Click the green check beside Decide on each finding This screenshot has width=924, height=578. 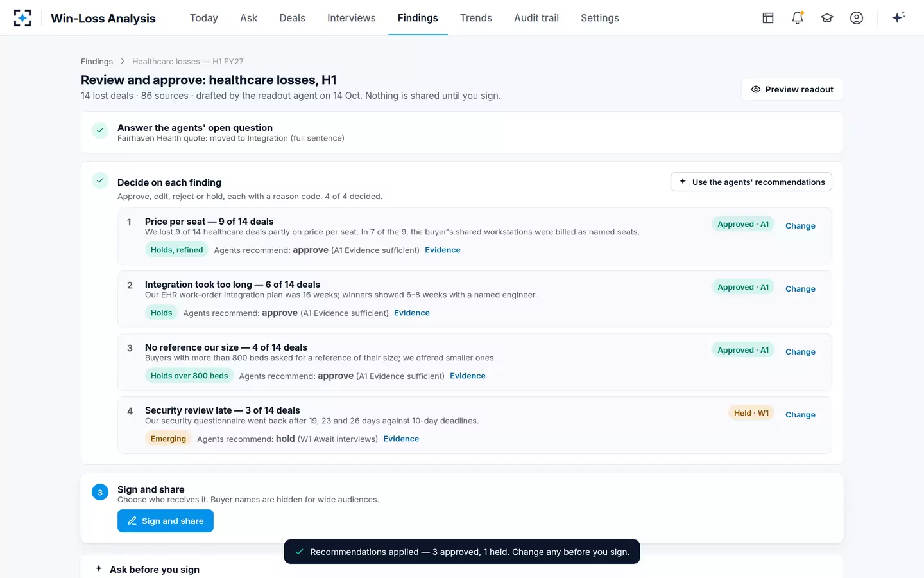point(100,181)
